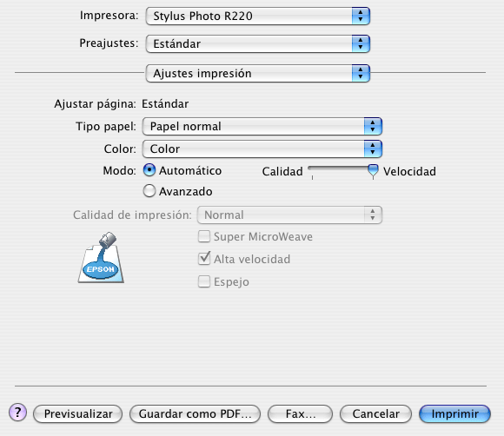Enable the Super MicroWeave checkbox
Viewport: 504px width, 436px height.
204,236
